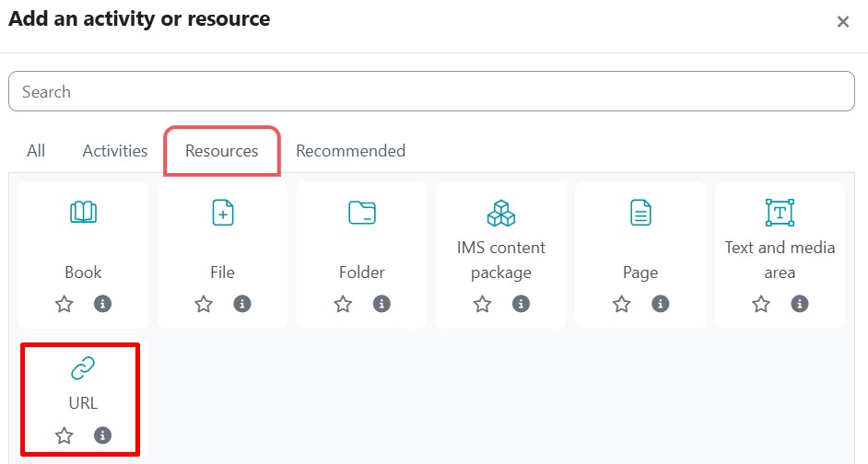Select the Book resource icon
The height and width of the screenshot is (464, 868).
point(83,213)
